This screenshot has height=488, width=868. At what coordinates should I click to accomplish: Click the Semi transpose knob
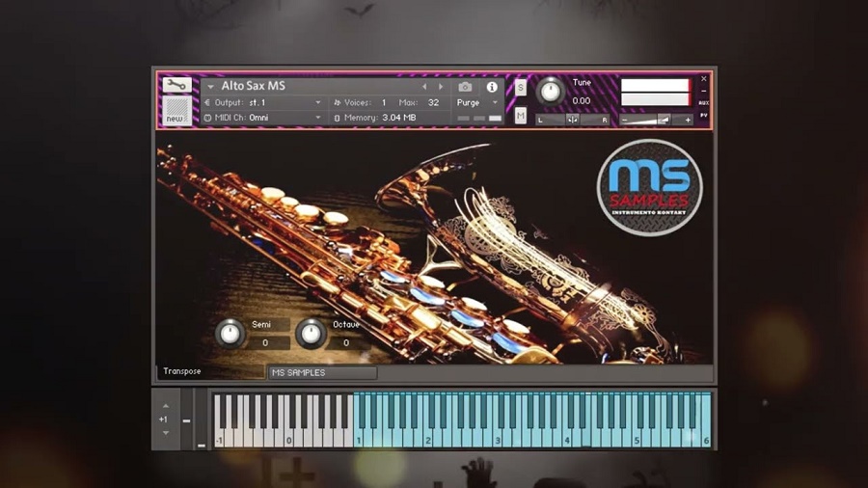pos(230,334)
